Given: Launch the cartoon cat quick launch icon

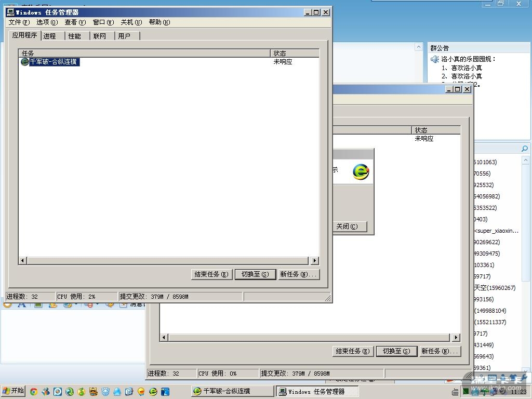Looking at the screenshot, I should click(94, 392).
